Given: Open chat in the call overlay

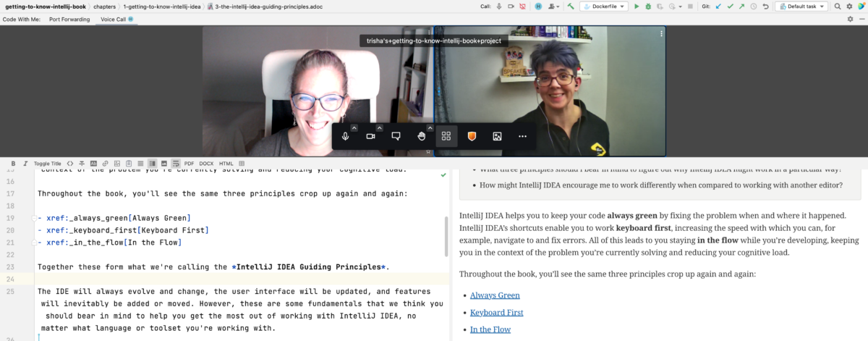Looking at the screenshot, I should (x=396, y=136).
